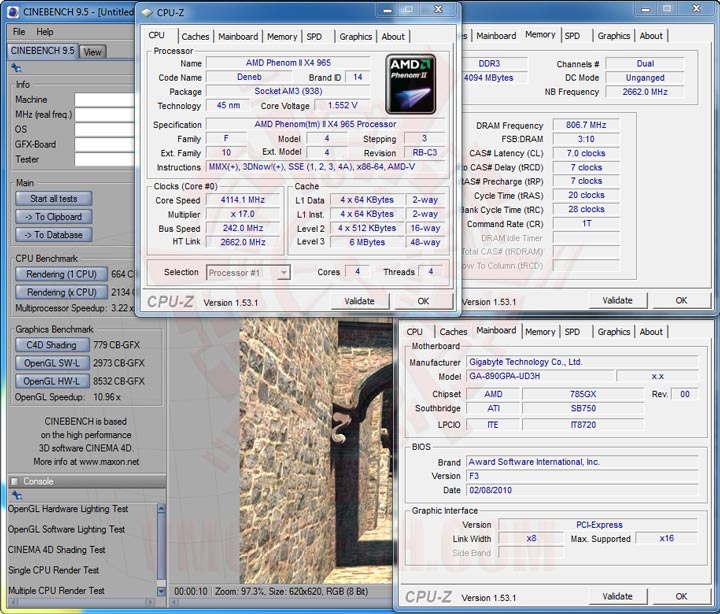Click console scrollbar down arrow

[x=161, y=591]
